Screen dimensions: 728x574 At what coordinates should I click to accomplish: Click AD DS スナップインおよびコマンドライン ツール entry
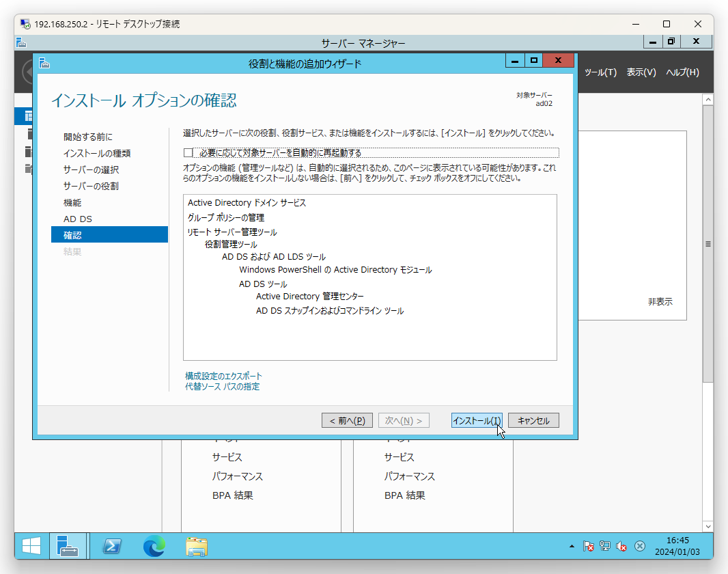[x=330, y=311]
